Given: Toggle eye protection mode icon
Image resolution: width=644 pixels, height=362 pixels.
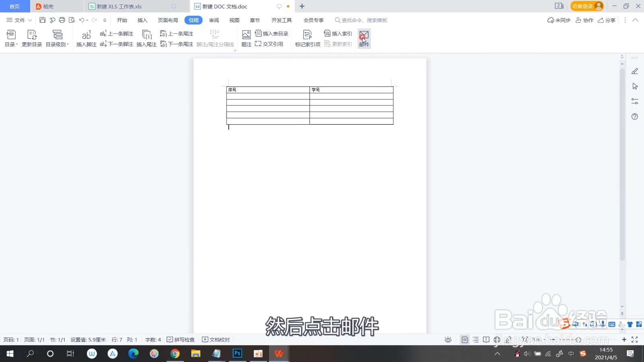Looking at the screenshot, I should click(448, 340).
